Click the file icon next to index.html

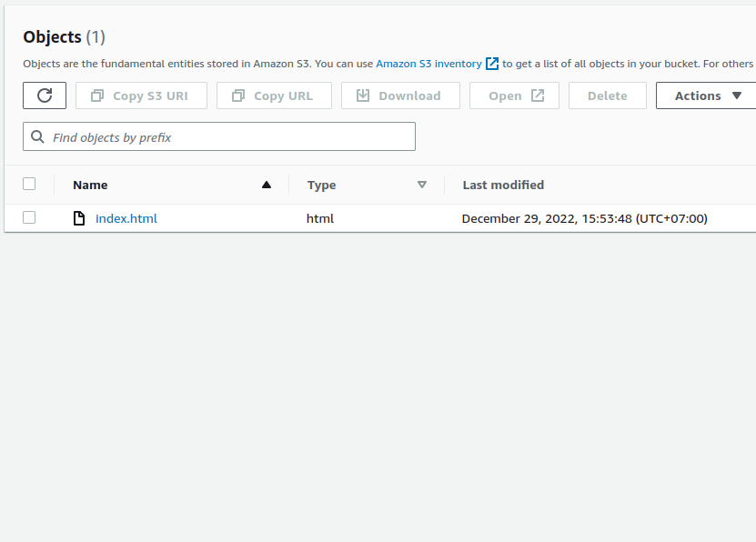(79, 218)
